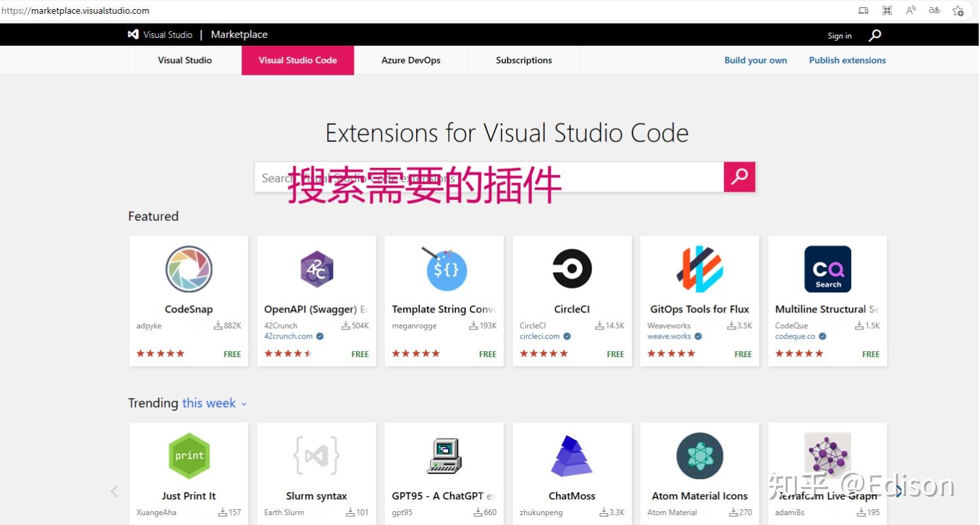This screenshot has width=980, height=525.
Task: Open the translate icon in the browser toolbar
Action: pyautogui.click(x=934, y=10)
